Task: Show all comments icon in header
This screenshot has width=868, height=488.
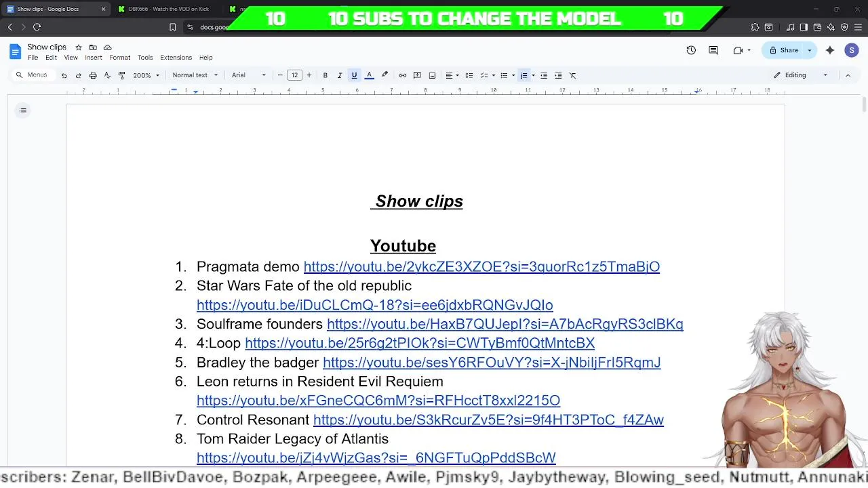Action: click(x=713, y=50)
